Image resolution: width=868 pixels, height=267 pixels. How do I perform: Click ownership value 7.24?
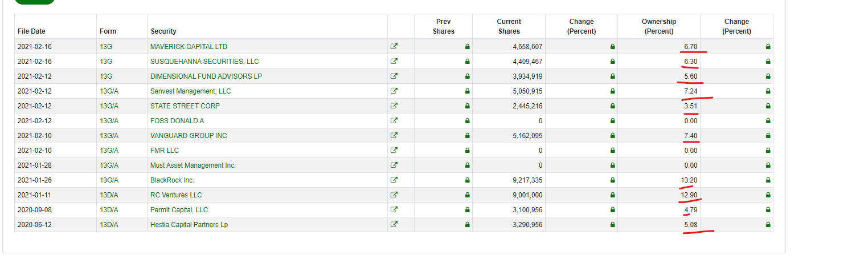click(x=691, y=91)
